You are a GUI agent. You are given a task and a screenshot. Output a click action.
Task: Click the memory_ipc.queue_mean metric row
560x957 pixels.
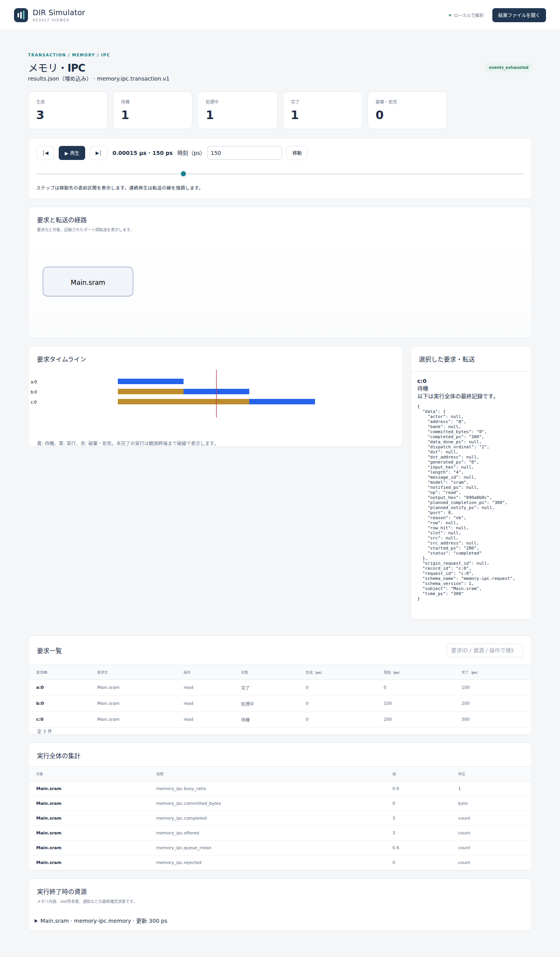tap(280, 848)
